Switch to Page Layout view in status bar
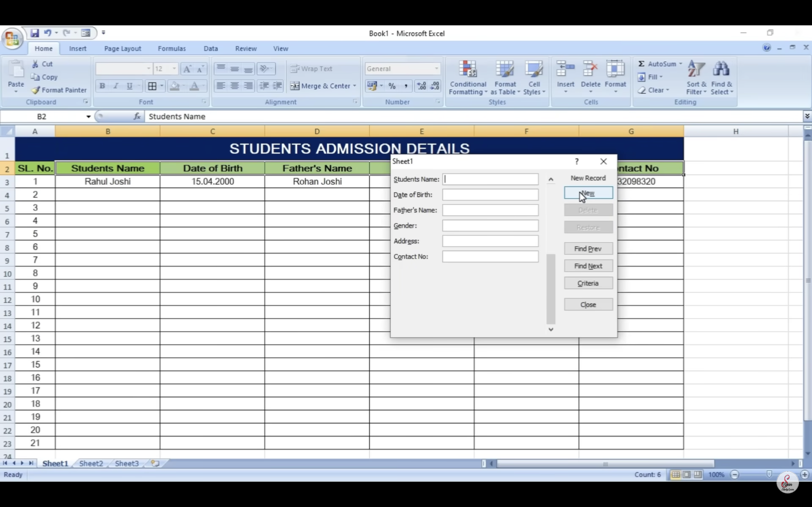812x507 pixels. (x=687, y=475)
